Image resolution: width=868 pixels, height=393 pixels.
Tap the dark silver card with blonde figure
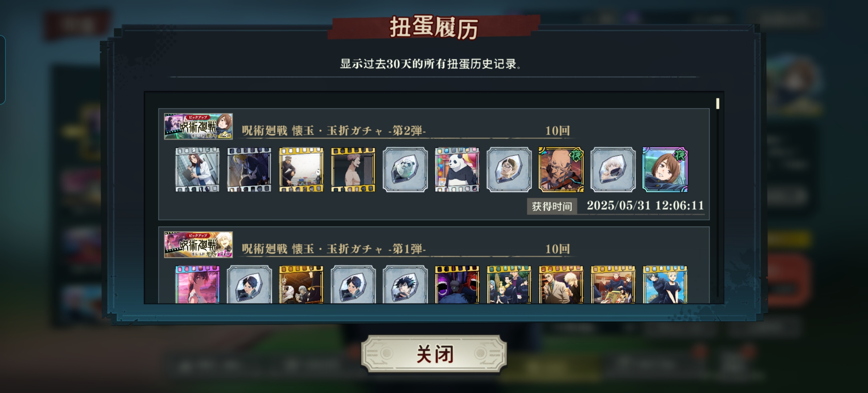[249, 170]
